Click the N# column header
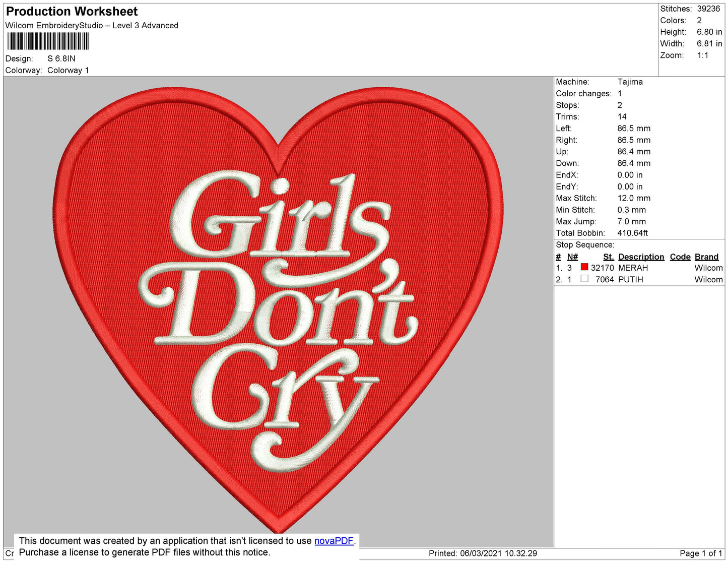 tap(572, 257)
